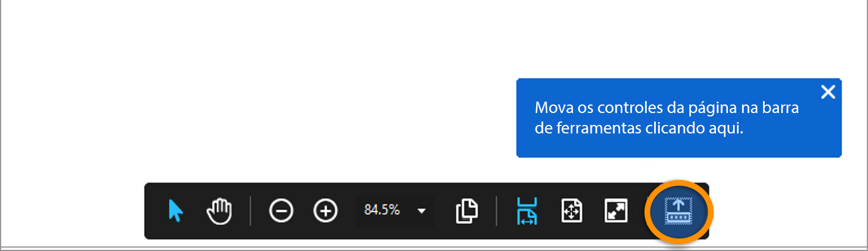Toggle the blue fit-width scrolling button
Viewport: 868px width, 251px height.
[x=527, y=211]
